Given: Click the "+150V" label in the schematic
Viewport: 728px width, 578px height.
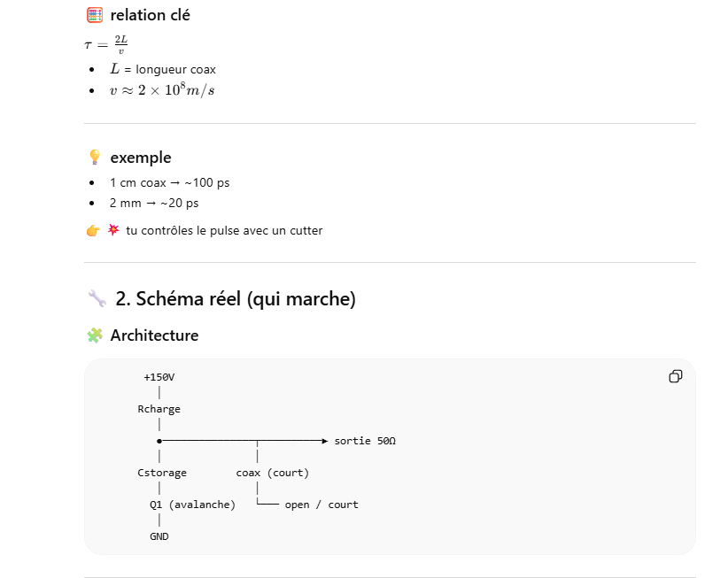Looking at the screenshot, I should pos(159,377).
